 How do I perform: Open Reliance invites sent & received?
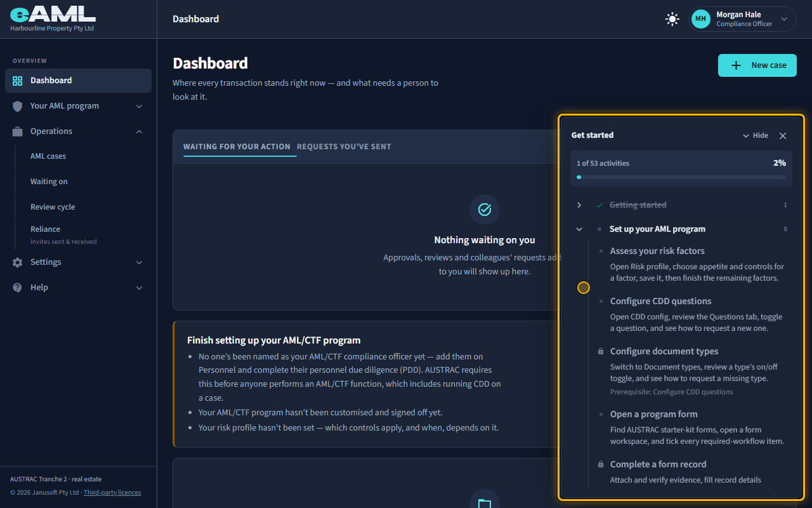[x=63, y=234]
